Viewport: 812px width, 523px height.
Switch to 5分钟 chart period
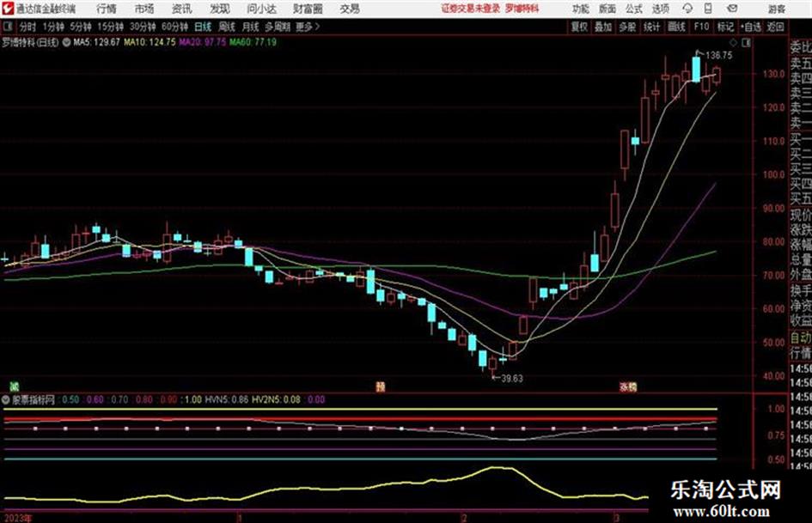pos(81,27)
